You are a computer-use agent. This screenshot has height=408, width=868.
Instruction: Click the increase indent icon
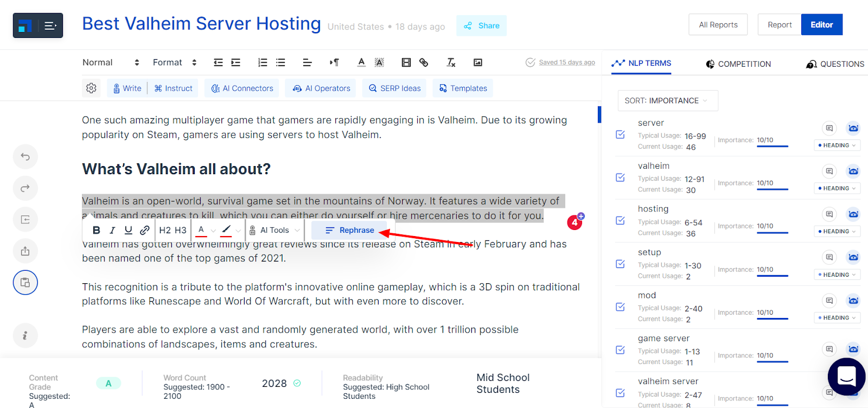coord(235,62)
